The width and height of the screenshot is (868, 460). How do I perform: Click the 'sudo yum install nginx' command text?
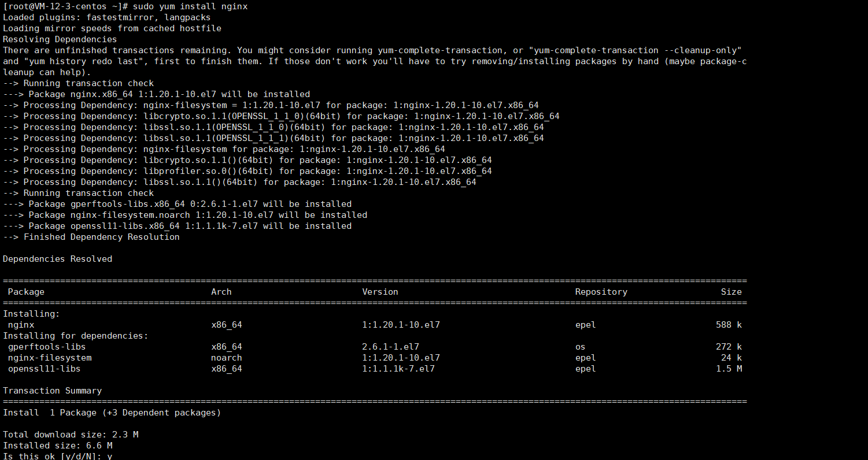coord(190,6)
